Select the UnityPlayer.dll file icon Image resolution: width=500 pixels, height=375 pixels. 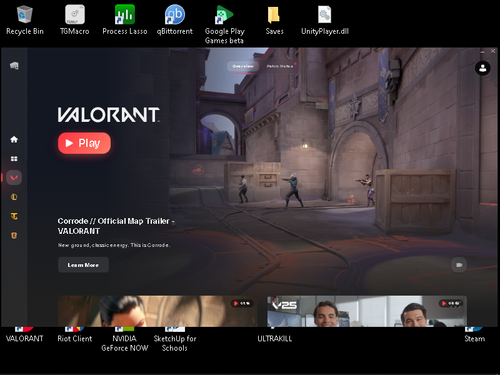point(325,21)
